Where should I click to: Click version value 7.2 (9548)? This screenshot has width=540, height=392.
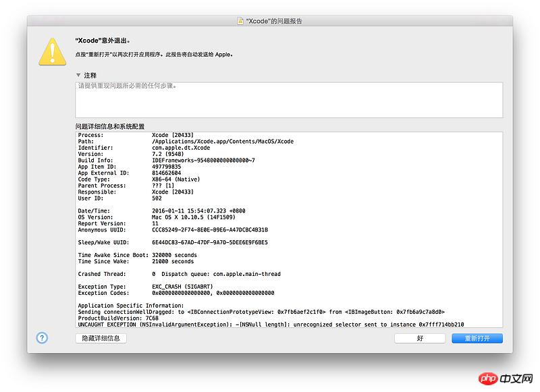(167, 154)
